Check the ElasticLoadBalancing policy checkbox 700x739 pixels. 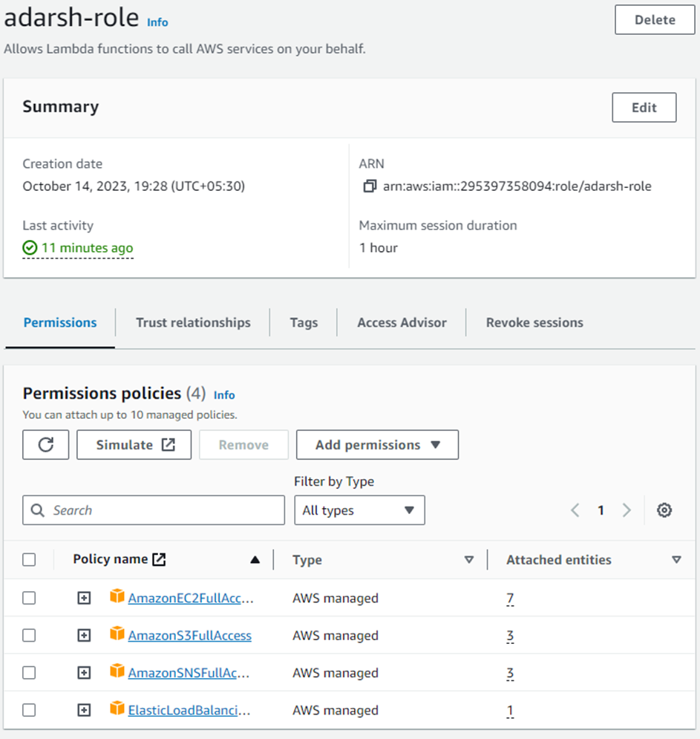pyautogui.click(x=29, y=710)
